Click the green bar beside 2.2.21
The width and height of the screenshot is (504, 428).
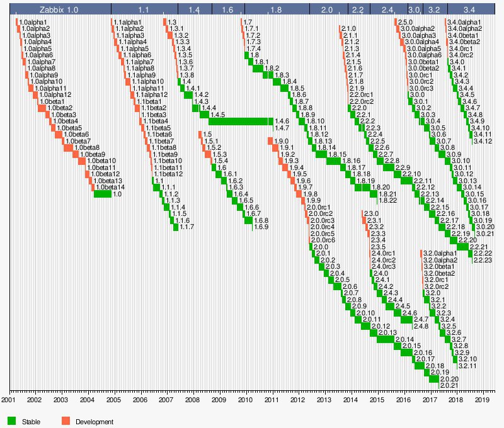pos(463,247)
